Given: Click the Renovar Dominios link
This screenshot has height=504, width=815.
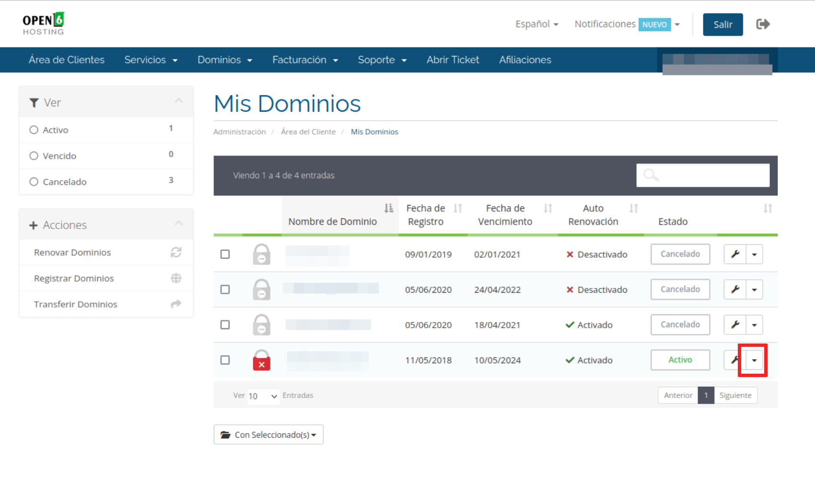Looking at the screenshot, I should click(x=72, y=252).
